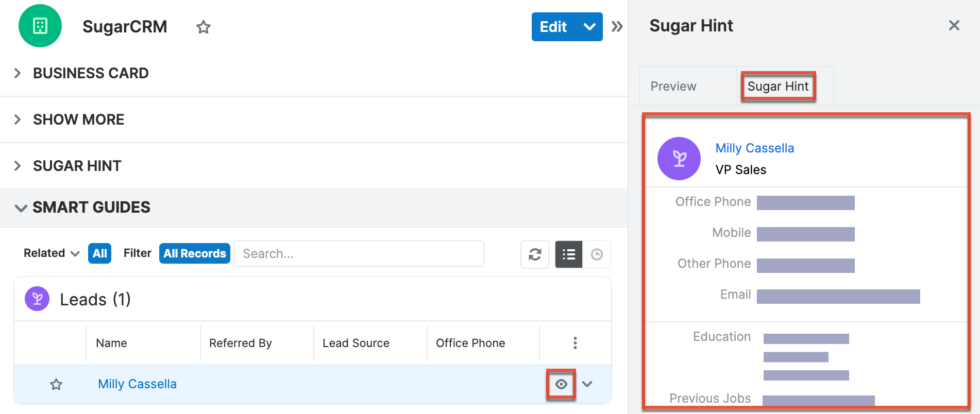Preview Milly Cassella using the eye icon
980x414 pixels.
coord(561,384)
